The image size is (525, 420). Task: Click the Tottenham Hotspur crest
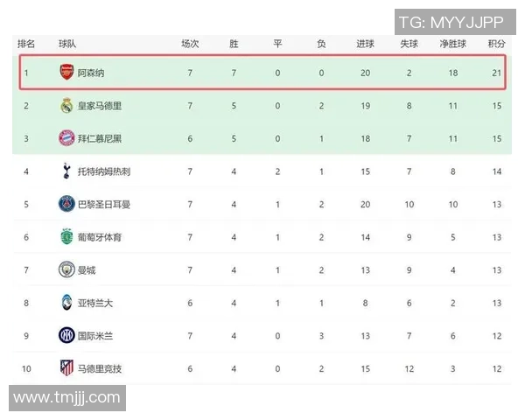coord(67,171)
